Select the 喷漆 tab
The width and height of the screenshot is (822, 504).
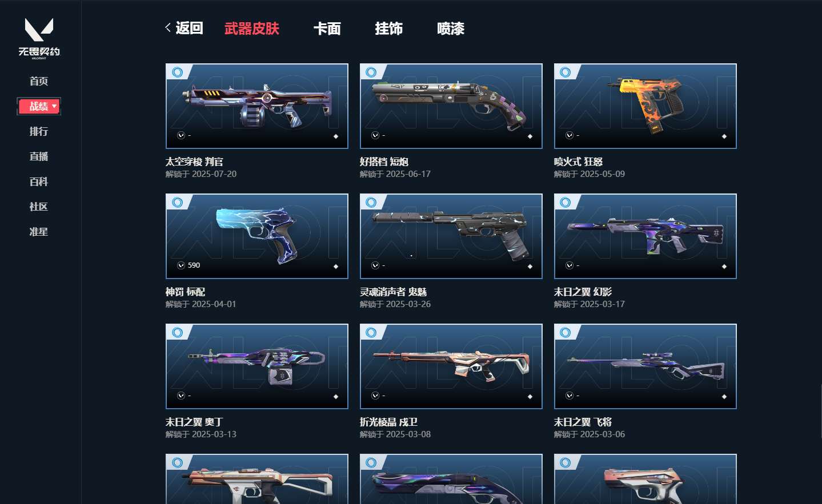tap(451, 29)
